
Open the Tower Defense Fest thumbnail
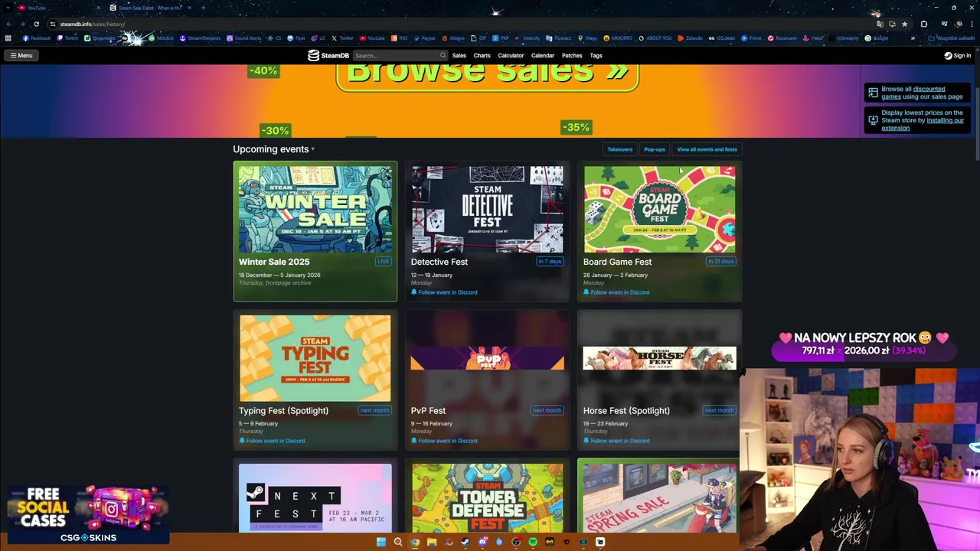click(x=487, y=497)
